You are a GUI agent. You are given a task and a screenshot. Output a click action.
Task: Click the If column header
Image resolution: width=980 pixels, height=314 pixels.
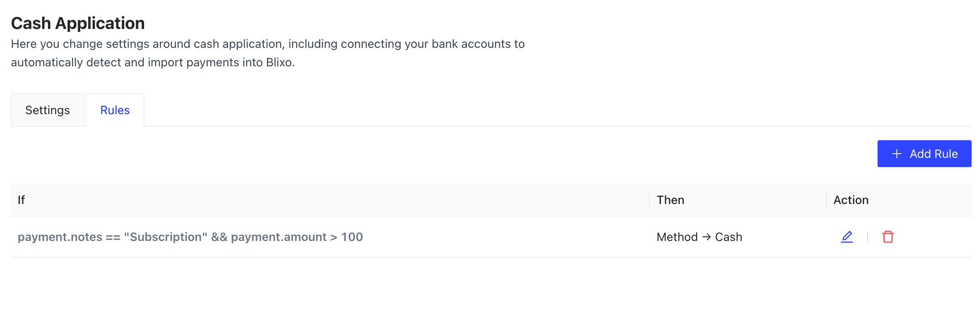click(x=21, y=200)
